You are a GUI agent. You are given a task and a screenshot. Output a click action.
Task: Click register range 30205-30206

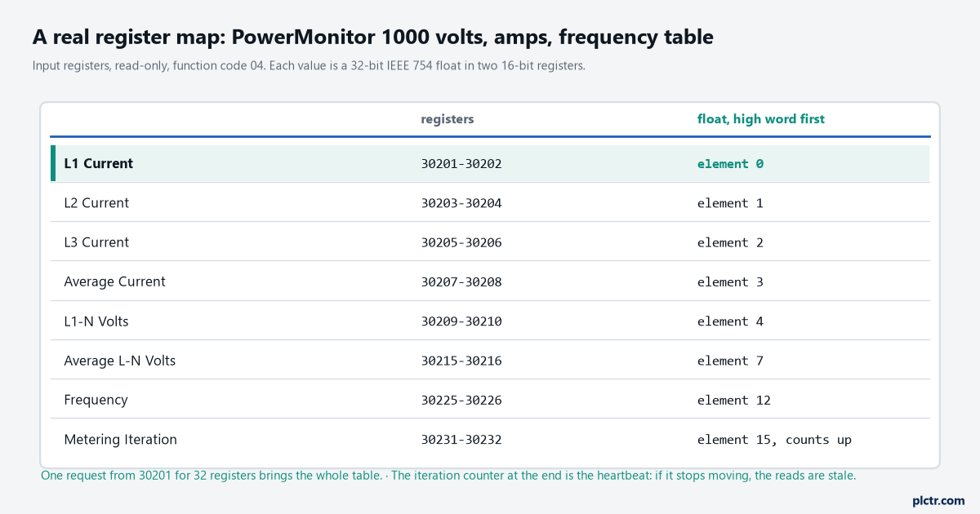pyautogui.click(x=461, y=242)
